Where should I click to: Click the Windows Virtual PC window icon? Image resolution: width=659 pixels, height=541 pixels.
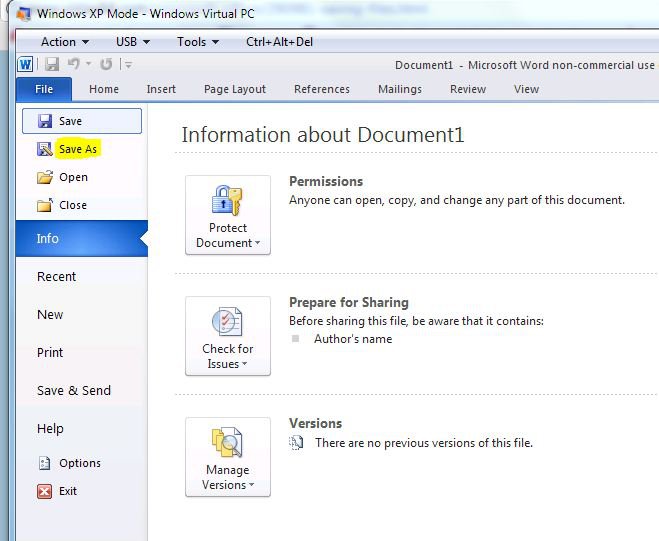[24, 13]
